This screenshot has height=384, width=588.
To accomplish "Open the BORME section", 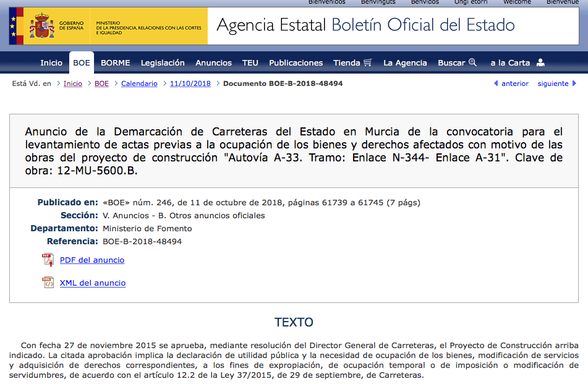I will (115, 62).
